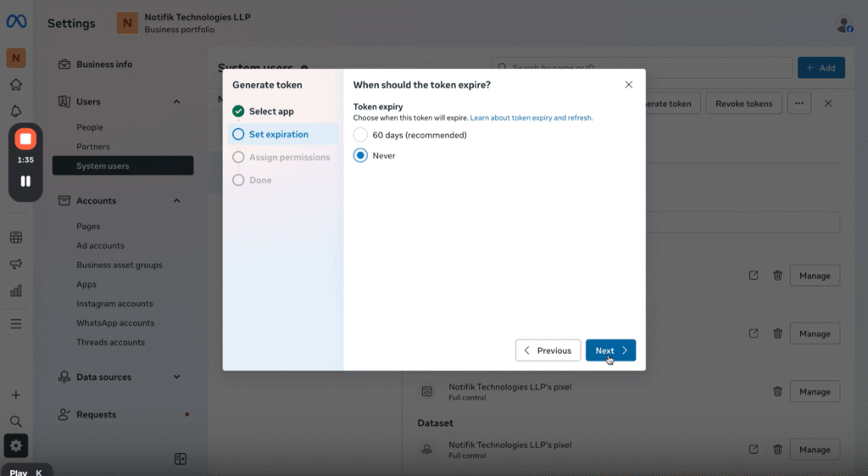Close the Generate token dialog
868x476 pixels.
628,85
